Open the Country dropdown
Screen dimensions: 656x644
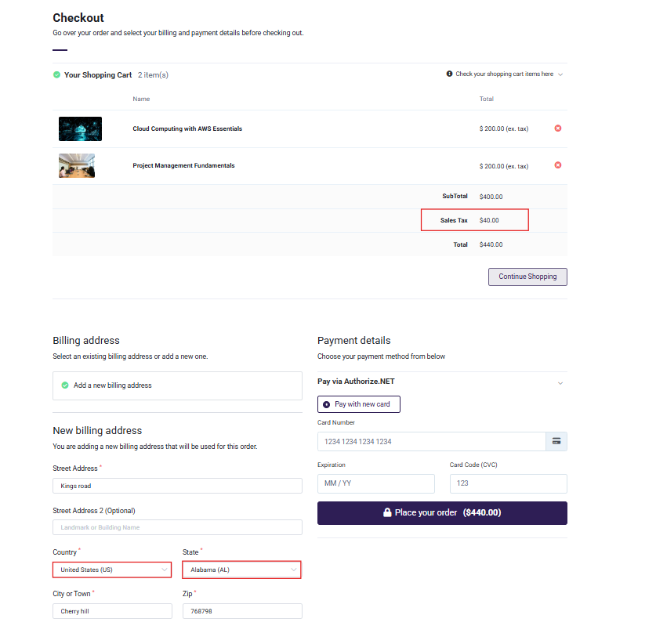[x=111, y=570]
